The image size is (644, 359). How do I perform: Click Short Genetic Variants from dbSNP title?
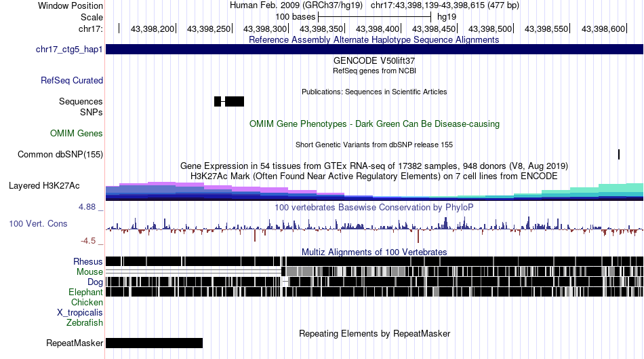(x=374, y=145)
